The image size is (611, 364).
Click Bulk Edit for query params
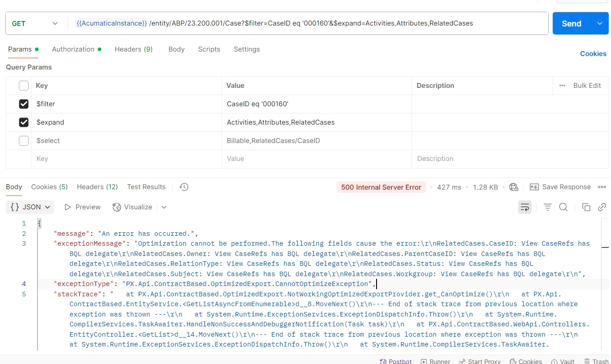click(x=587, y=86)
